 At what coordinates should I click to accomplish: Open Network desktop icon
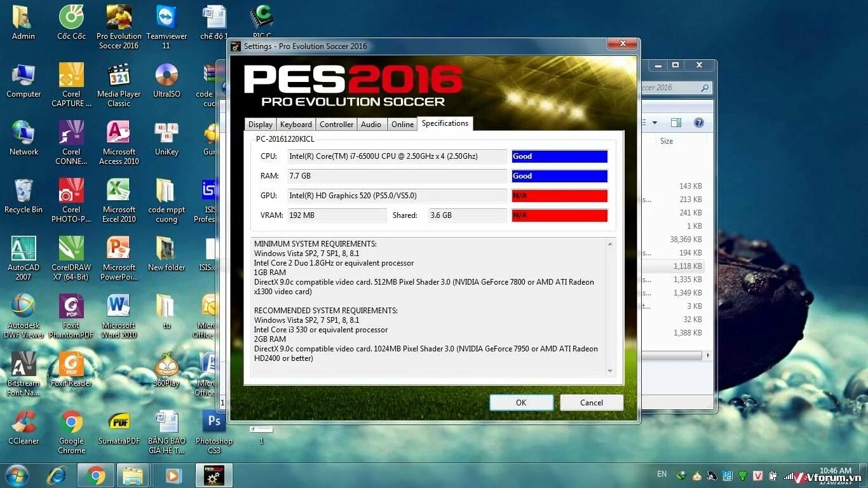coord(24,139)
